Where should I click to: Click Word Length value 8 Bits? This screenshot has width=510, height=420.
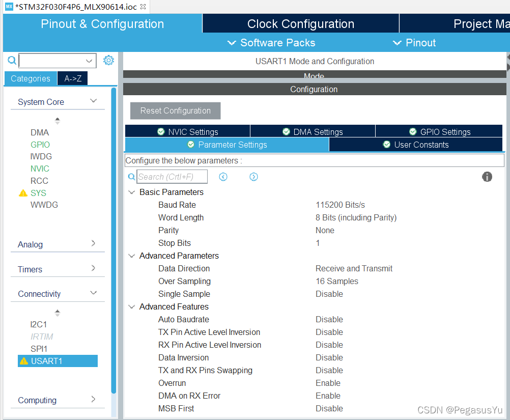point(356,218)
